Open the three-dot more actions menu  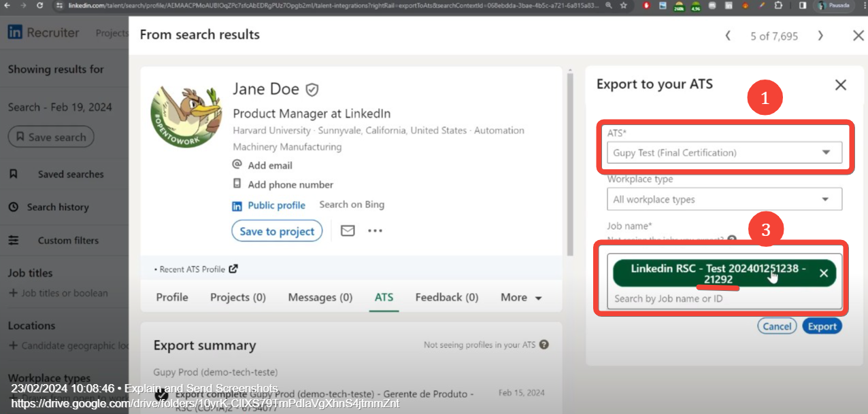[x=375, y=231]
